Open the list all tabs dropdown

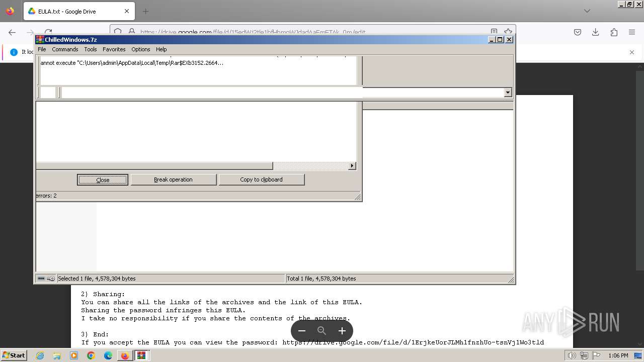click(x=587, y=11)
